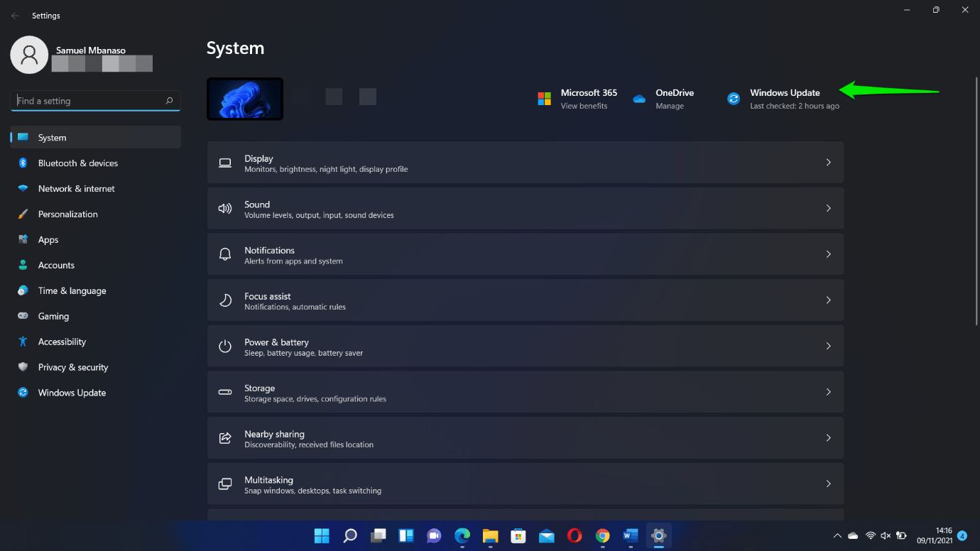Open Windows Update from the sidebar

coord(72,393)
